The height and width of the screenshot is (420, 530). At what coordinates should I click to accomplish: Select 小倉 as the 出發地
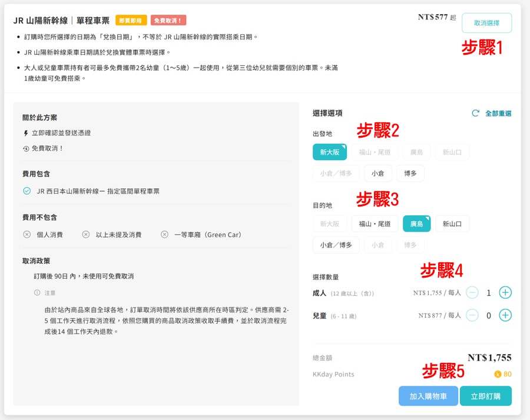[x=377, y=173]
